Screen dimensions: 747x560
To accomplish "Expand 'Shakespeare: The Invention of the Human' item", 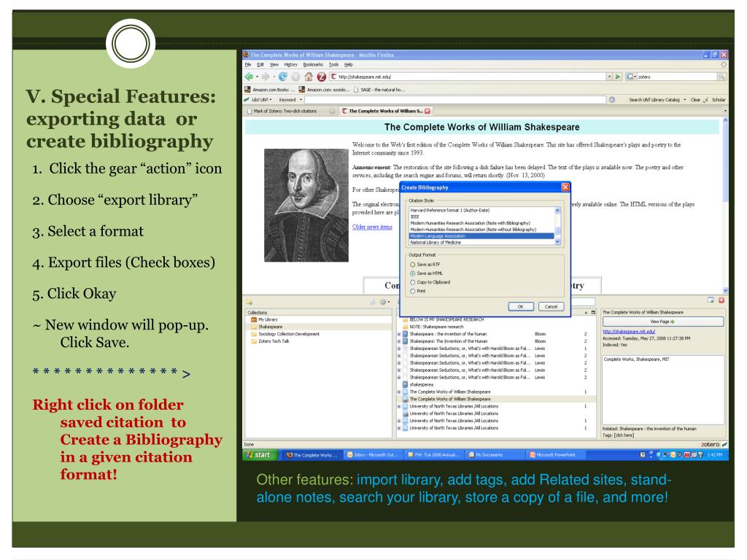I will click(399, 341).
